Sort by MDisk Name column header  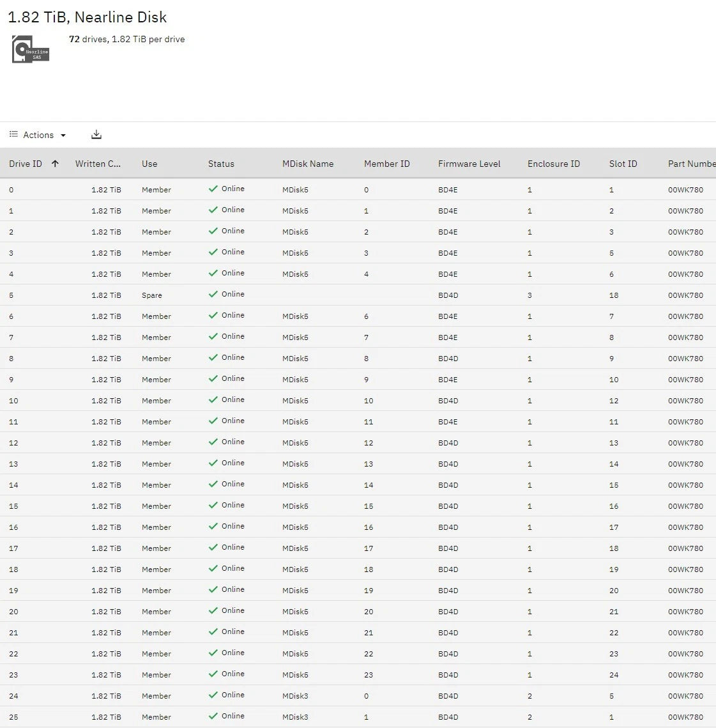coord(308,164)
